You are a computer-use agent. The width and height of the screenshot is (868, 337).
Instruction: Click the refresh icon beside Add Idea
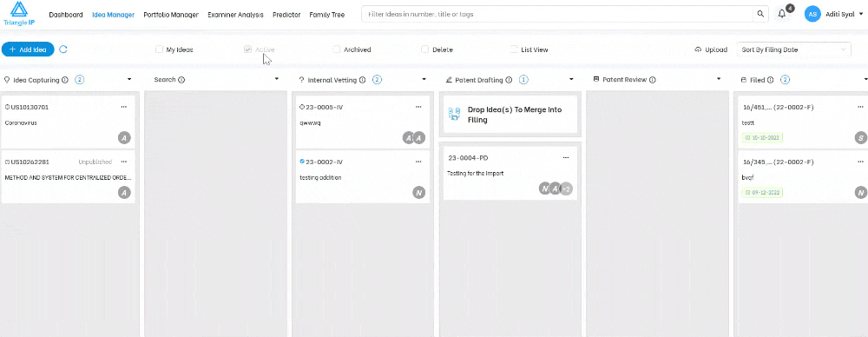click(63, 50)
